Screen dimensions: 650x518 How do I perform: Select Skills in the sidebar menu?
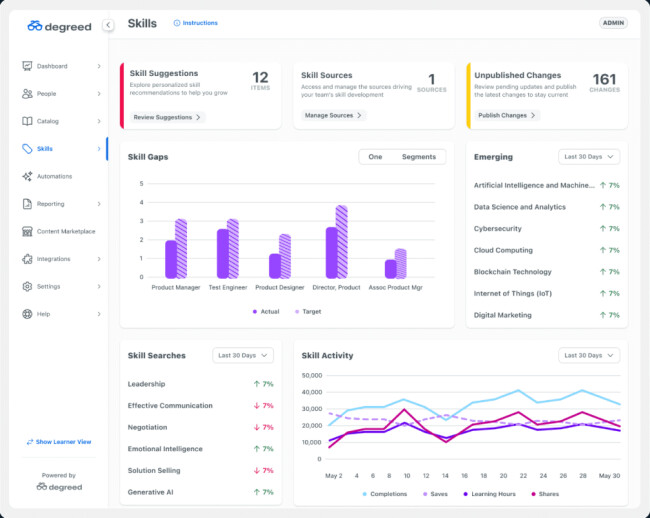pos(45,149)
